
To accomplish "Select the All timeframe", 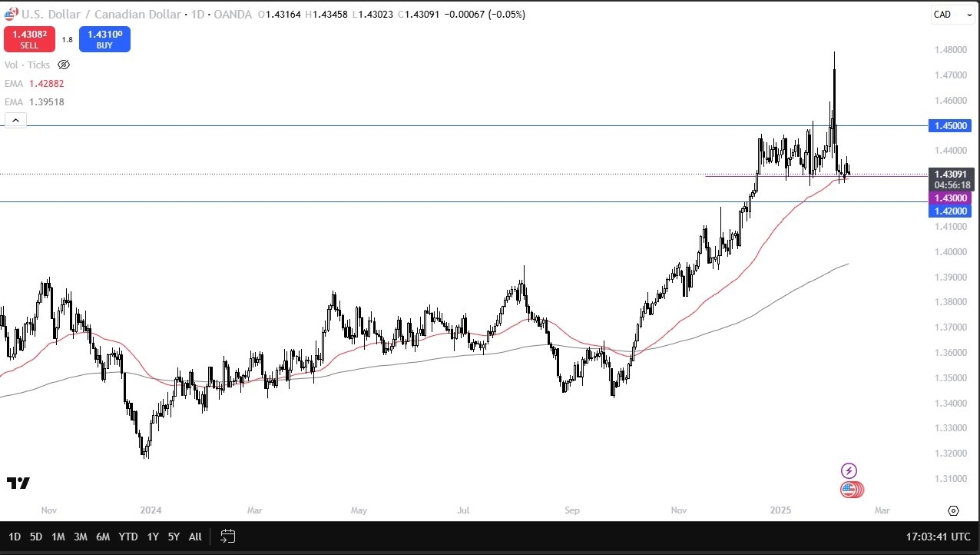I will click(195, 537).
